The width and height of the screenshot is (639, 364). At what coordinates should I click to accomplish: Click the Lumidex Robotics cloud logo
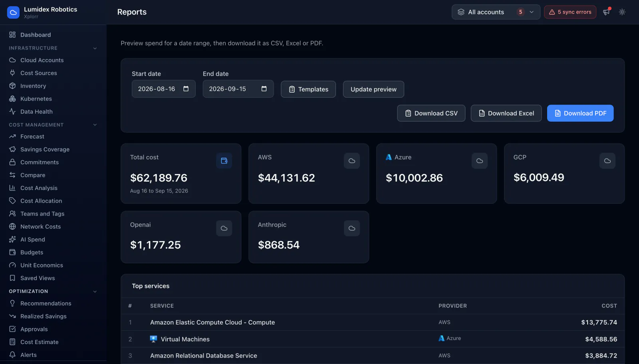pyautogui.click(x=13, y=12)
